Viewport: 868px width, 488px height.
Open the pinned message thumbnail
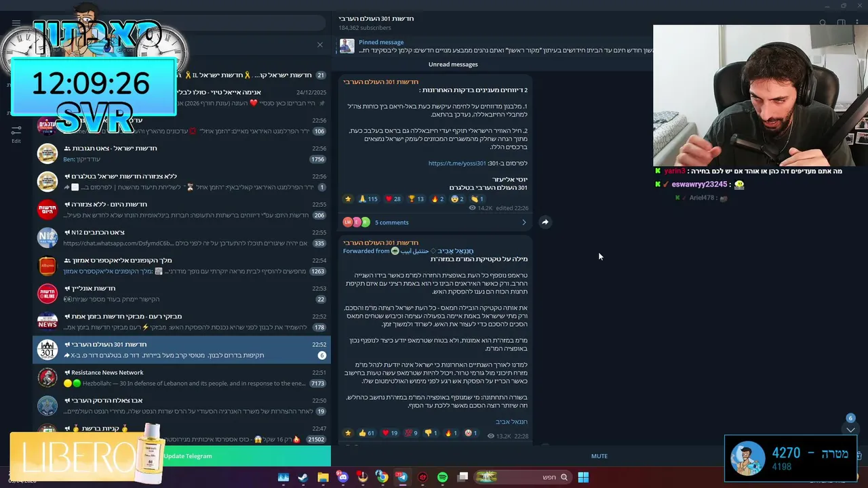(347, 46)
